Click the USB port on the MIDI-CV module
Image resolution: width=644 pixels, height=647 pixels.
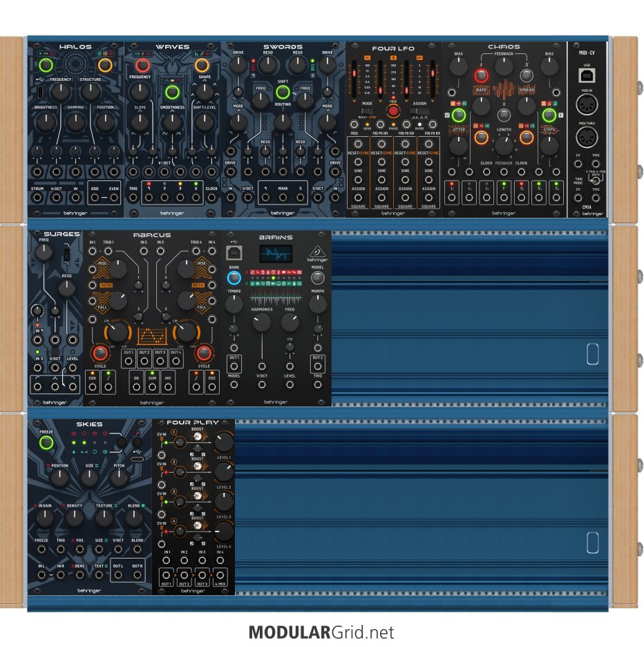(587, 75)
